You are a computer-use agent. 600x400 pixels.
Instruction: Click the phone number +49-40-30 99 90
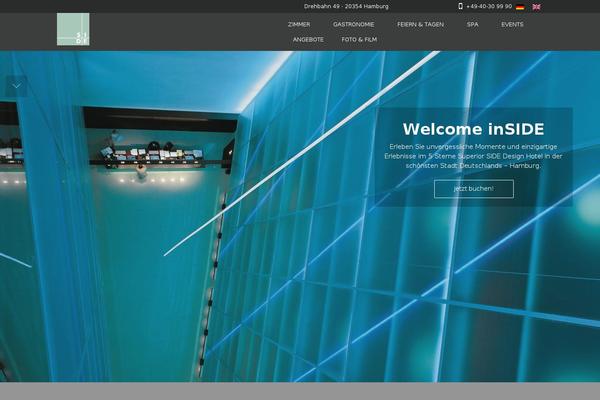[x=489, y=7]
